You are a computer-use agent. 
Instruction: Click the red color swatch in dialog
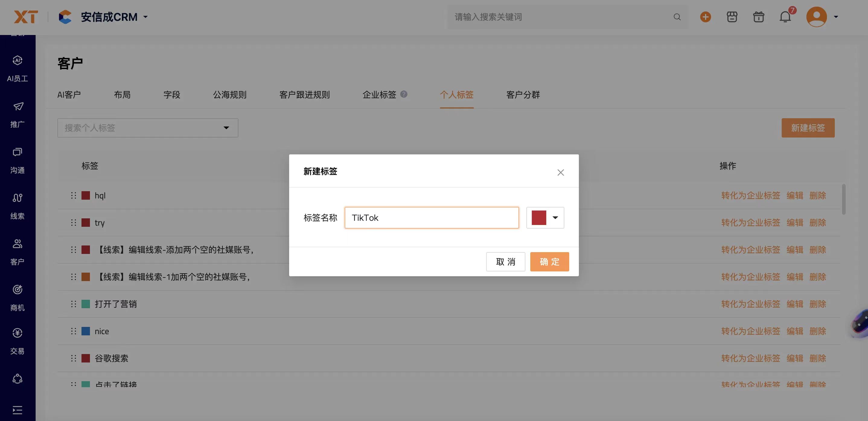click(538, 217)
